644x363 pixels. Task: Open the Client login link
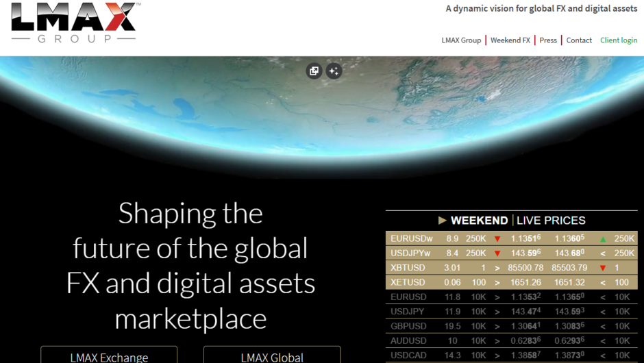coord(619,40)
